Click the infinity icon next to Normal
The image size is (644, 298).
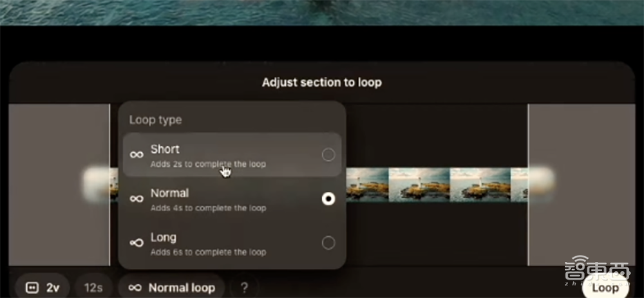click(x=137, y=199)
